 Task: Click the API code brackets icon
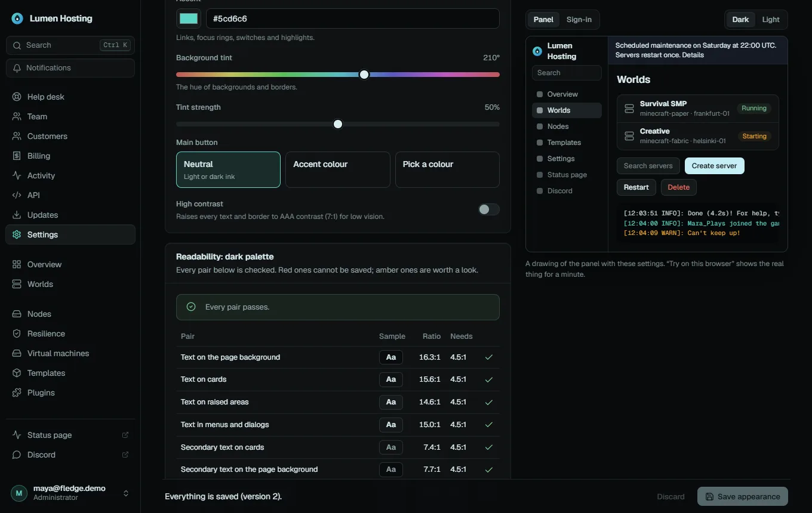17,195
